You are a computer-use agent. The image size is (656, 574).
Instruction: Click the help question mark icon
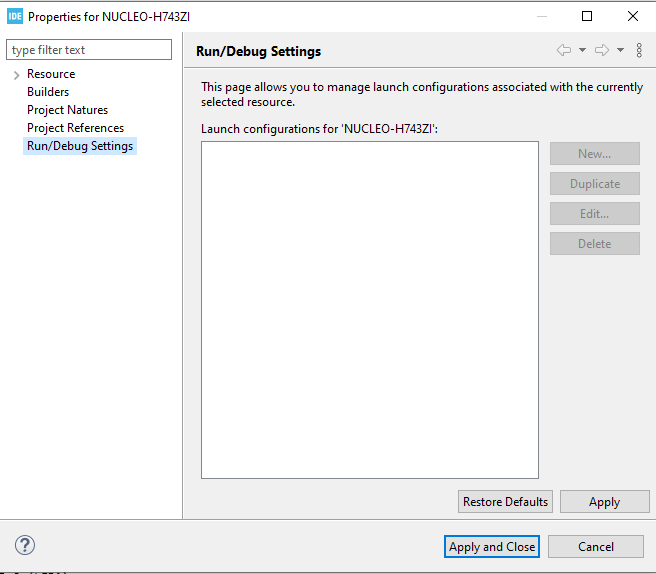(x=25, y=545)
